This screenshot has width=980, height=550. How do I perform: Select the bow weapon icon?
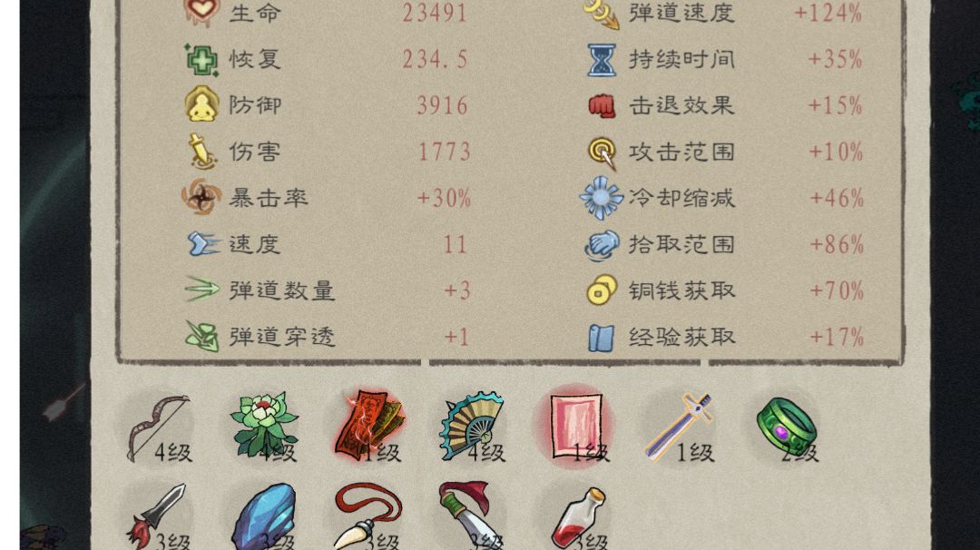[158, 427]
